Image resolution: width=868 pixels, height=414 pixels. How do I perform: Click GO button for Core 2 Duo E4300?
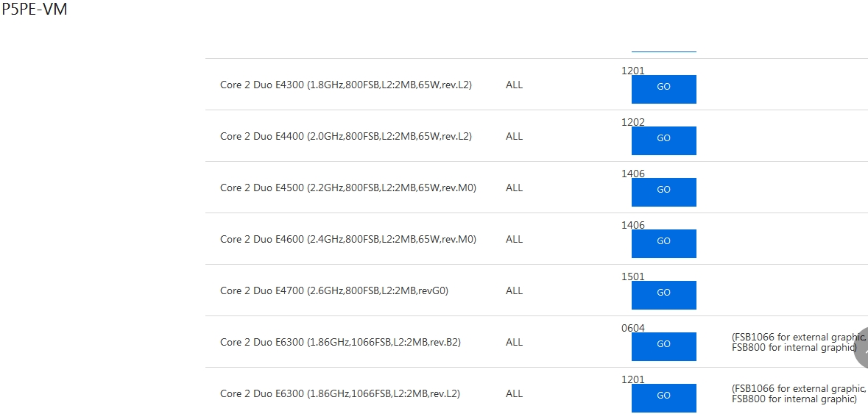coord(664,90)
